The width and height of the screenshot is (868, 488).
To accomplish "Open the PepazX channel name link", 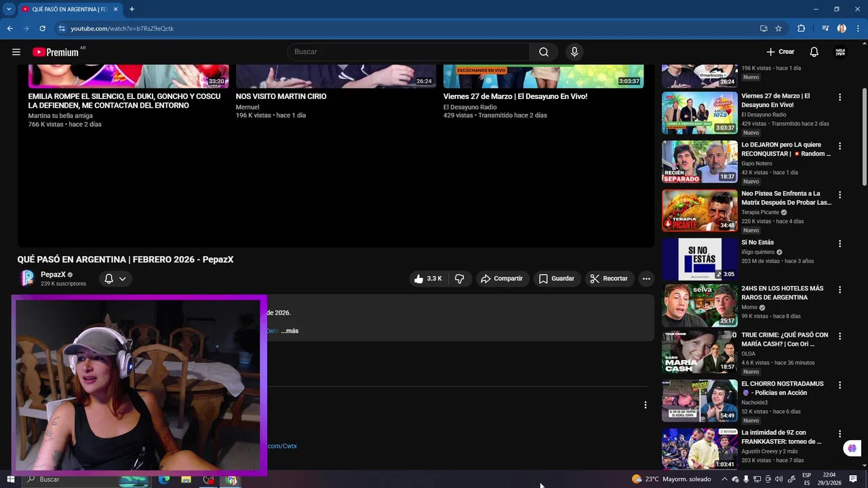I will pyautogui.click(x=53, y=274).
